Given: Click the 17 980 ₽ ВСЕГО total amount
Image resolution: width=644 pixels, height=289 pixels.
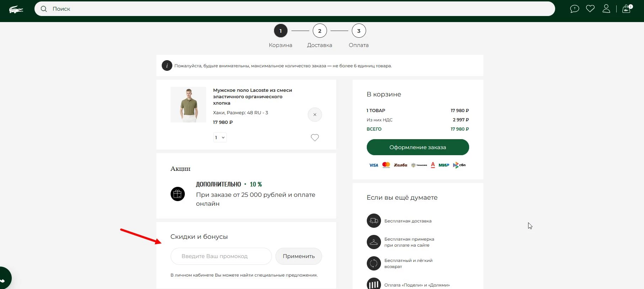Looking at the screenshot, I should tap(460, 129).
